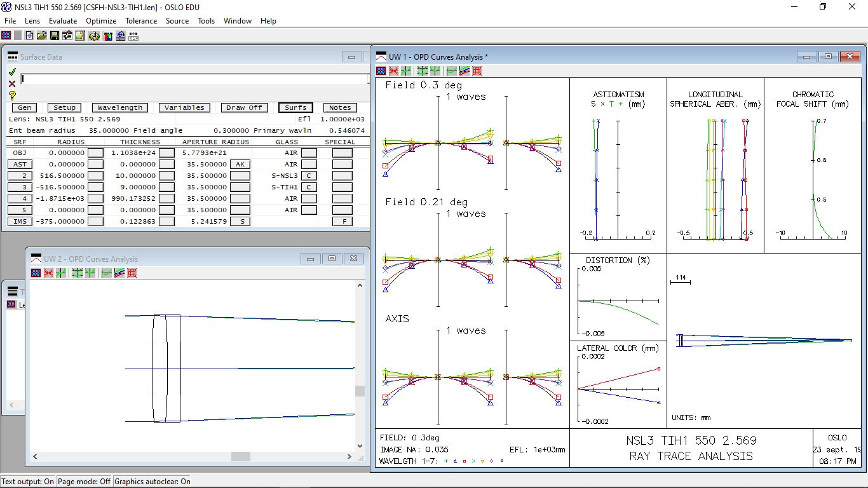Click the window setup icon in main toolbar
868x488 pixels.
tap(6, 36)
